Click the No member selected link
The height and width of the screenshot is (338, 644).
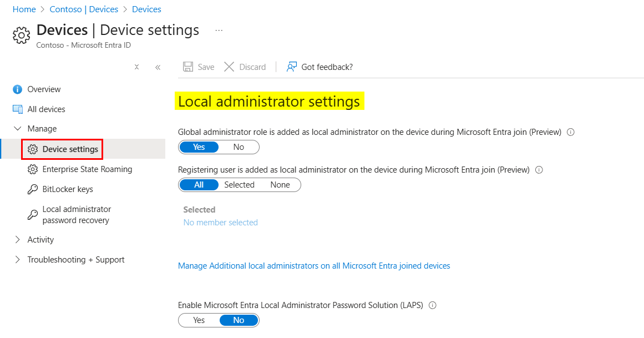click(221, 223)
